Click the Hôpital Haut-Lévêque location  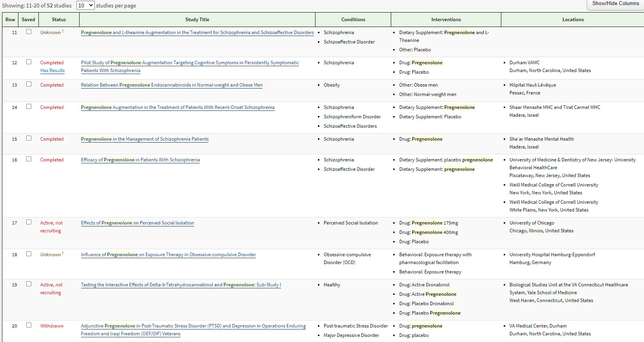pos(533,85)
